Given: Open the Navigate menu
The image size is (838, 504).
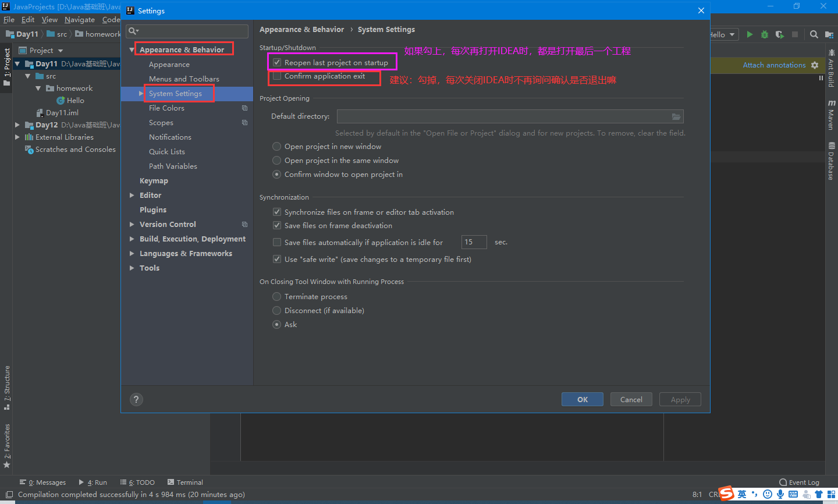Looking at the screenshot, I should [79, 19].
